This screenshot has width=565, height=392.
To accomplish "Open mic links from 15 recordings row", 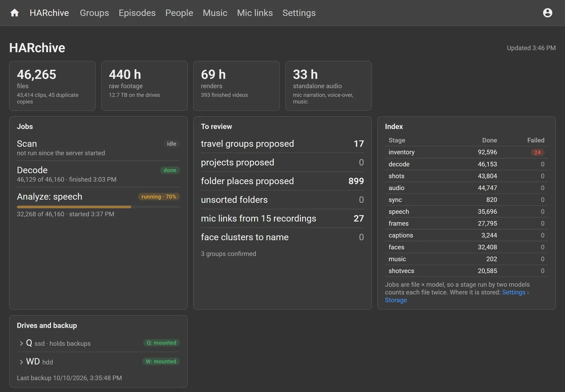I will tap(282, 219).
